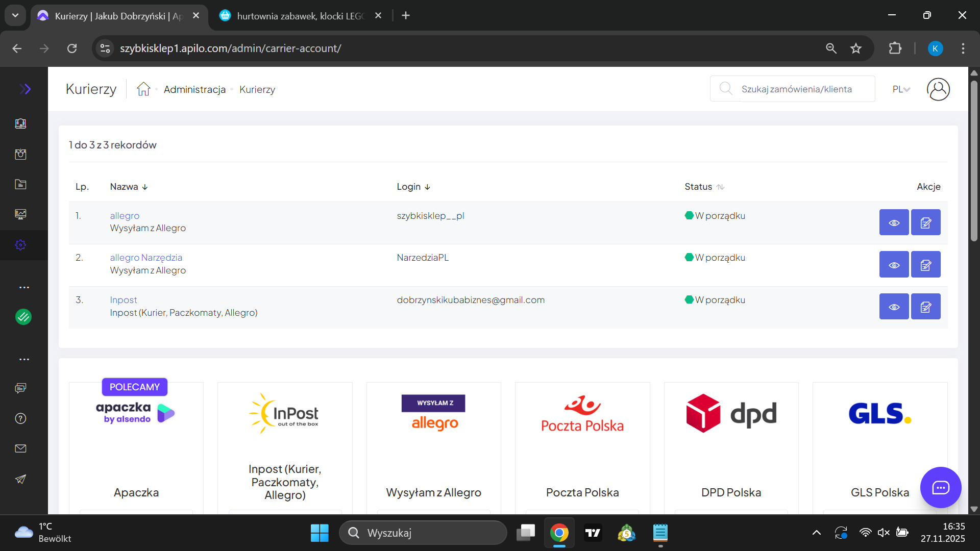Click the Administracja breadcrumb link

[x=194, y=89]
